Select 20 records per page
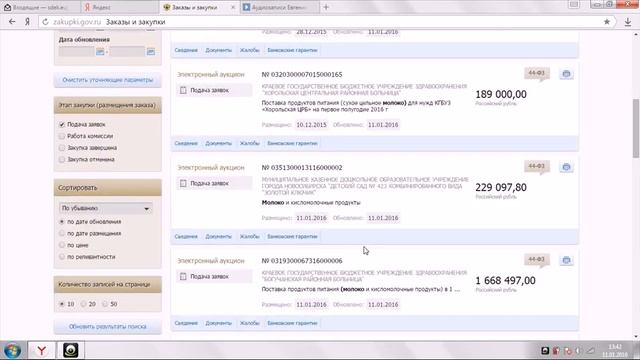The image size is (640, 360). [84, 304]
